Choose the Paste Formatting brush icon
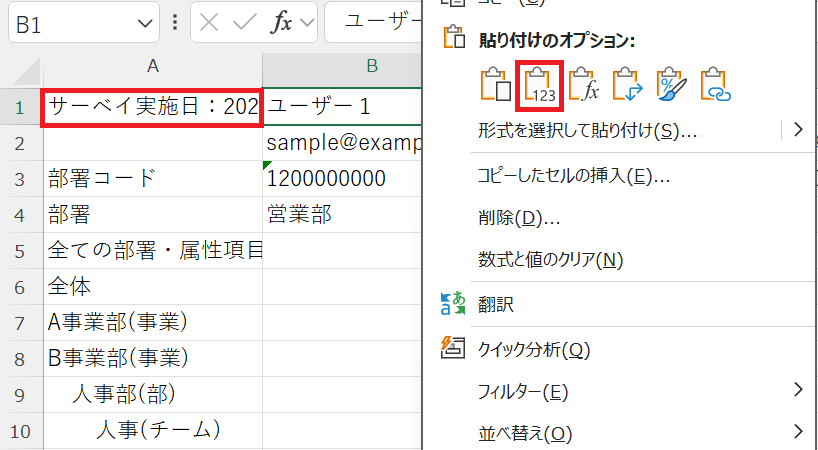 (671, 84)
